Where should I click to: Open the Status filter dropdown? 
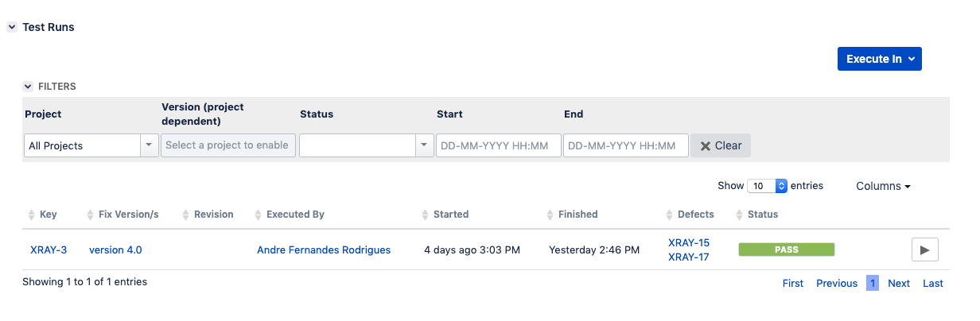click(x=367, y=145)
